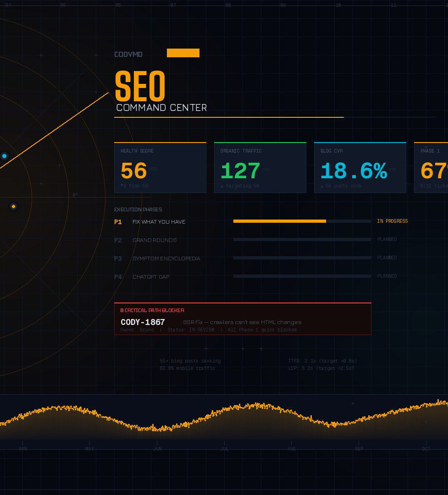Select the P4 phase marker
Image resolution: width=448 pixels, height=495 pixels.
(x=118, y=277)
